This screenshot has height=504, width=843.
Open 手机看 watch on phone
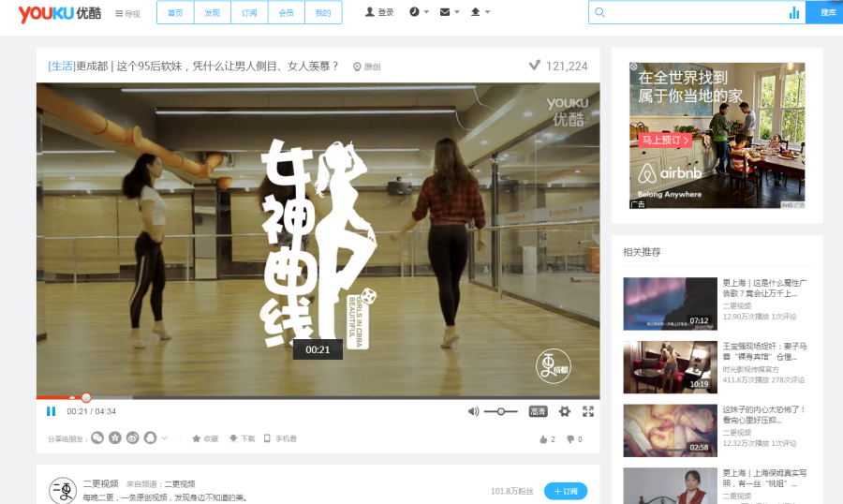click(280, 439)
